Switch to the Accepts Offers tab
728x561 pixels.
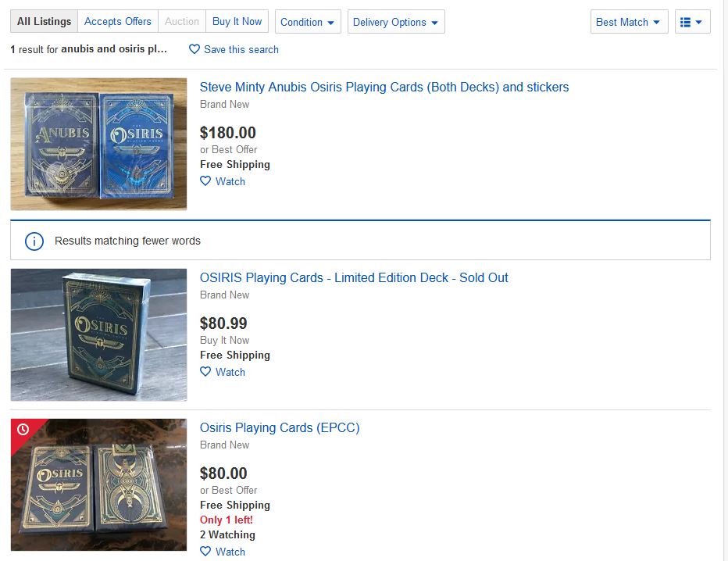coord(118,21)
